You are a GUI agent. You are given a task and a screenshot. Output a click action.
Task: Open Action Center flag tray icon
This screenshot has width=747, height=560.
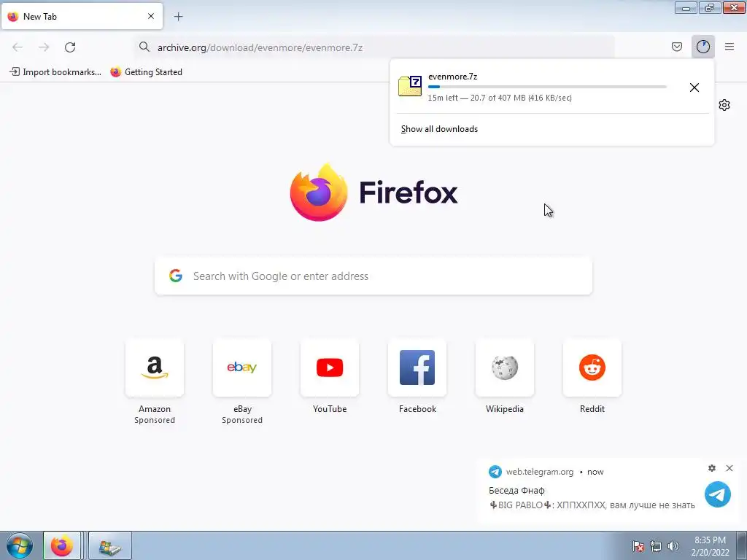coord(638,546)
